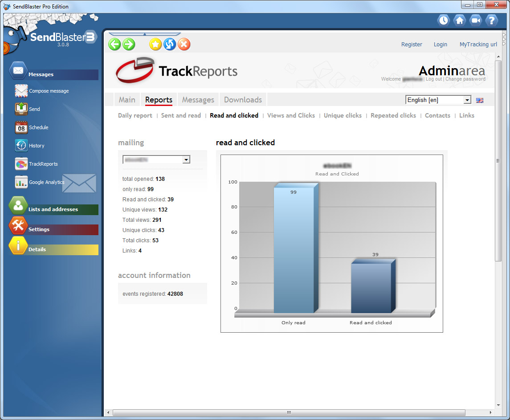The height and width of the screenshot is (420, 510).
Task: Open the Sent and read report
Action: (181, 115)
